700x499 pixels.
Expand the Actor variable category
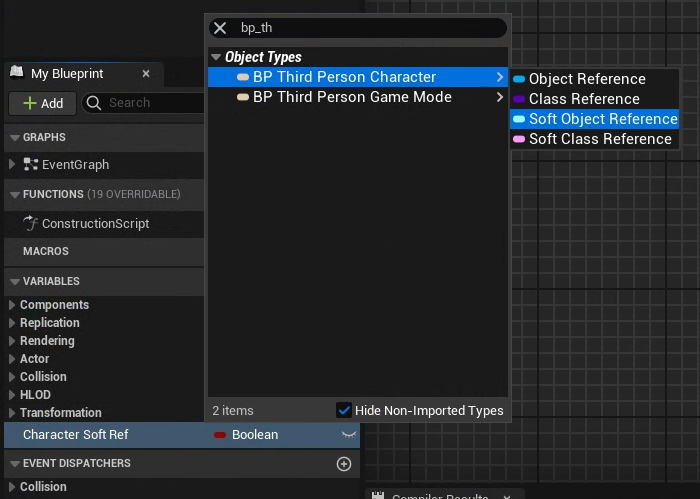point(12,358)
